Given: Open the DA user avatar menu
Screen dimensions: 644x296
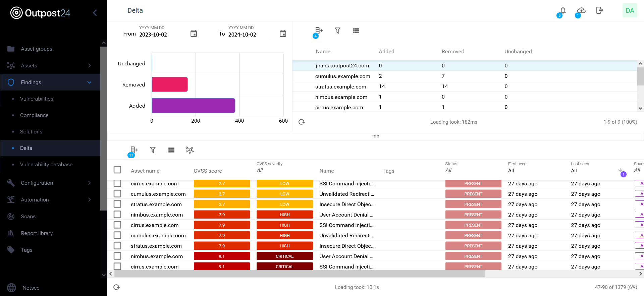Looking at the screenshot, I should click(x=630, y=10).
